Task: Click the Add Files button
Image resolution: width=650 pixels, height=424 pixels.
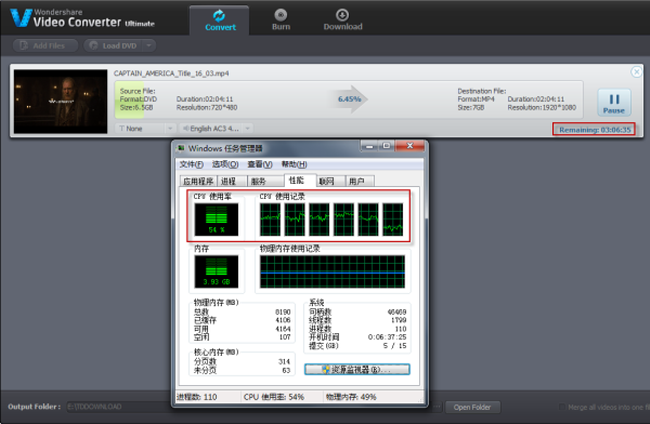Action: click(x=45, y=46)
